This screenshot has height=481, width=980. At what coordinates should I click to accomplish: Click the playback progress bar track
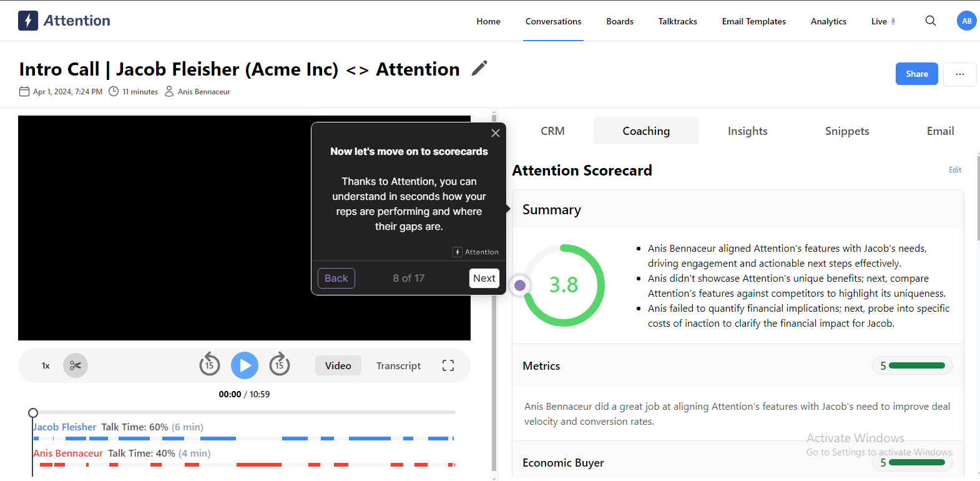coord(244,412)
